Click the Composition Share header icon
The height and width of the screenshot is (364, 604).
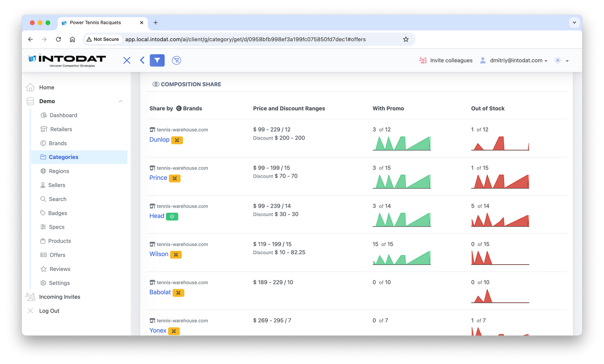click(156, 84)
